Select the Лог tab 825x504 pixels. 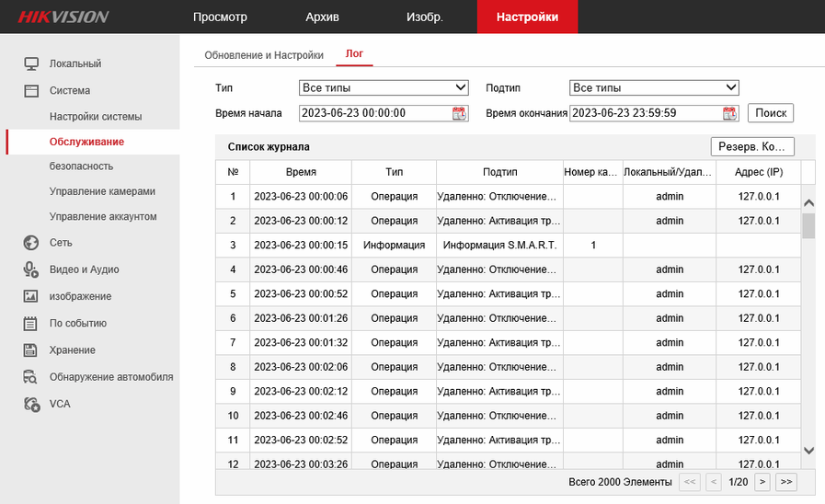coord(354,53)
